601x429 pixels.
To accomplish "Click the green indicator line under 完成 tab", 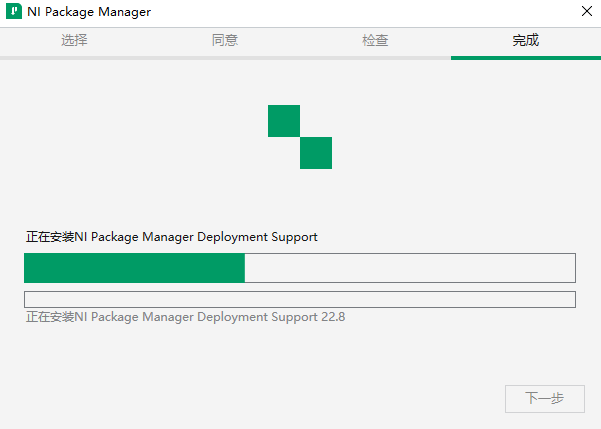I will pos(525,58).
